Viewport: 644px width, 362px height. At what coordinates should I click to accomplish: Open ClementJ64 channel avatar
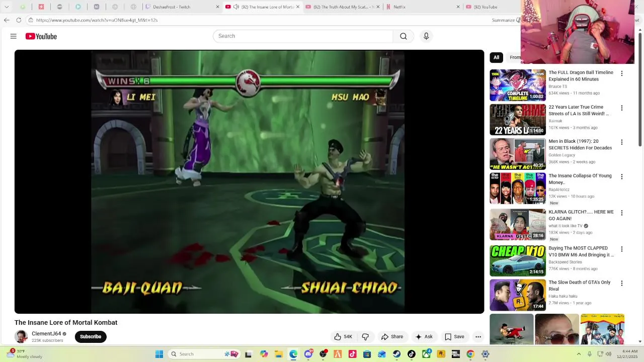pyautogui.click(x=21, y=337)
